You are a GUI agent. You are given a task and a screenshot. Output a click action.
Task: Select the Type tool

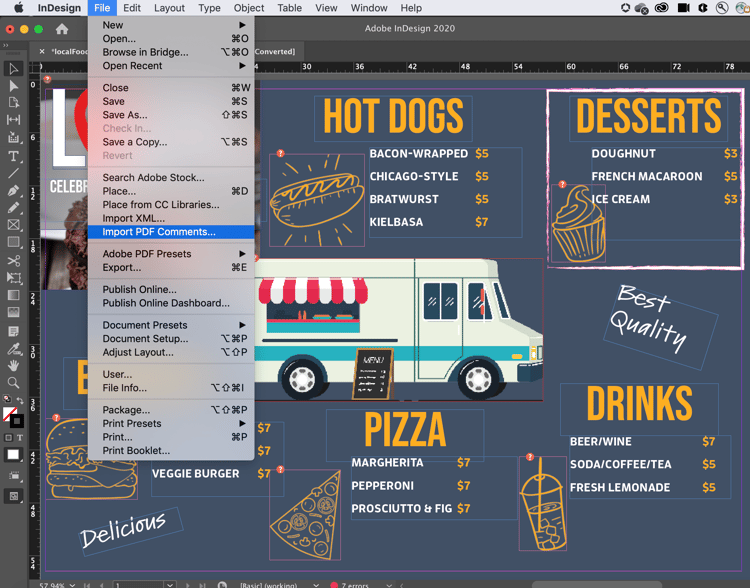pyautogui.click(x=13, y=156)
